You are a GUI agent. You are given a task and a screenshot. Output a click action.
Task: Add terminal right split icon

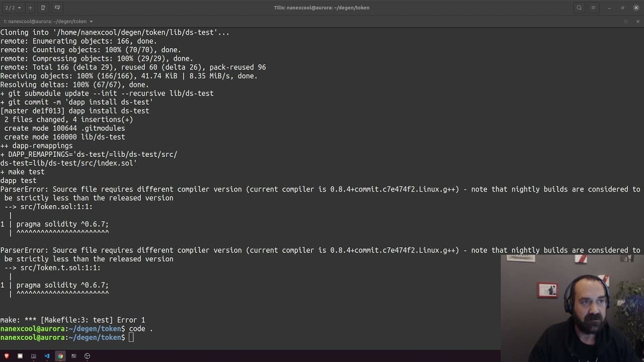pos(43,8)
